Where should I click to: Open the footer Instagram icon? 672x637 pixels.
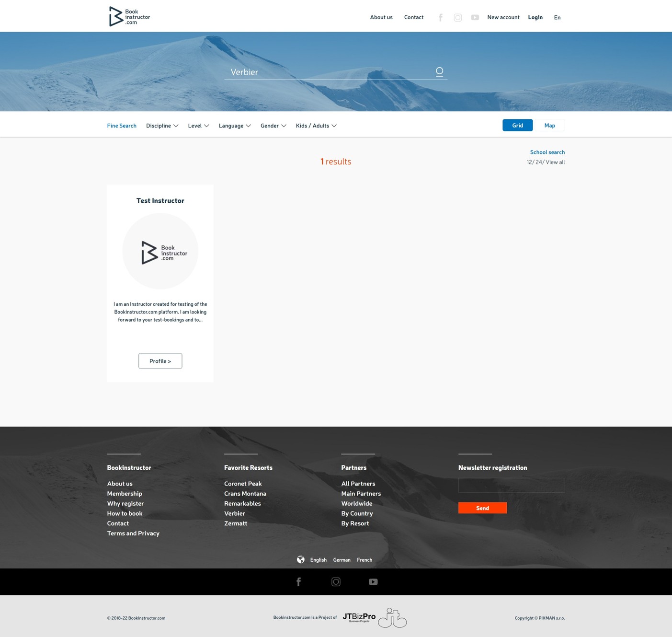[x=336, y=582]
